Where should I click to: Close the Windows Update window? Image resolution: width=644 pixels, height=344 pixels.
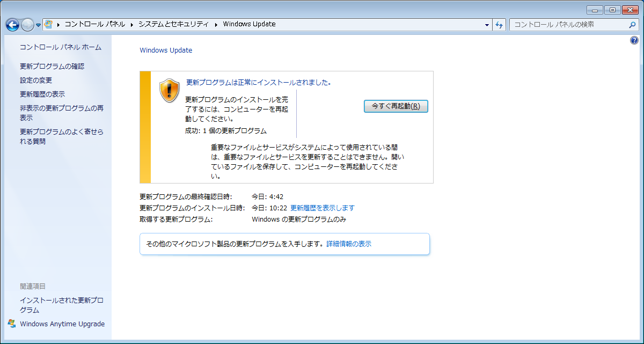click(631, 10)
